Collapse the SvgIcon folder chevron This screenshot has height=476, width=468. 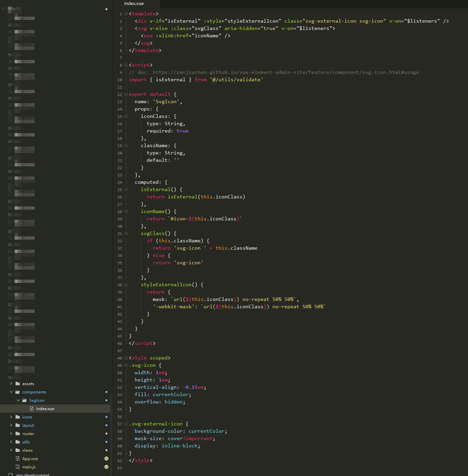coord(18,400)
